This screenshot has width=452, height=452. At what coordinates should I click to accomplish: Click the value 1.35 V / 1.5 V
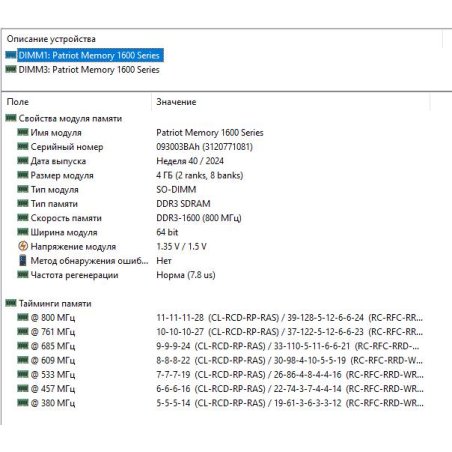click(x=181, y=247)
